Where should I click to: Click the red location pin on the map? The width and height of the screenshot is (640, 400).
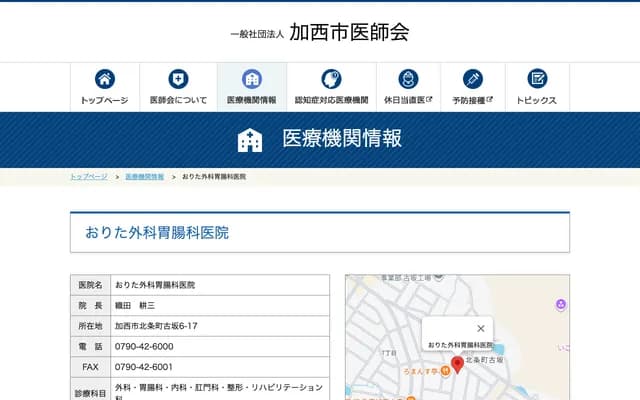click(x=457, y=364)
